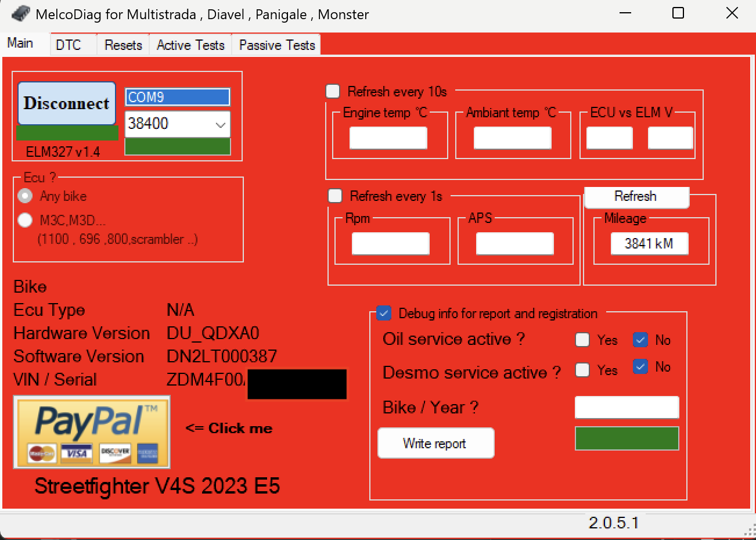Enable Refresh every 10s checkbox

(333, 91)
